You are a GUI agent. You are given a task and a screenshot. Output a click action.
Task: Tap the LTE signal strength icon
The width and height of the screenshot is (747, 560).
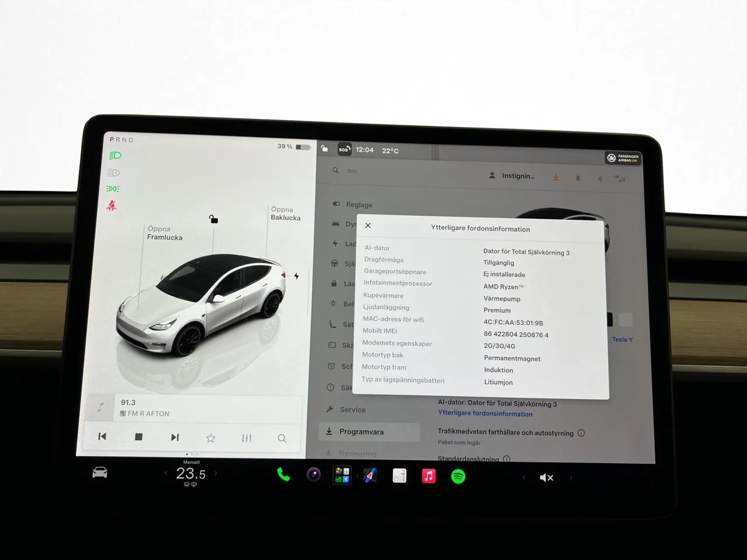click(620, 178)
